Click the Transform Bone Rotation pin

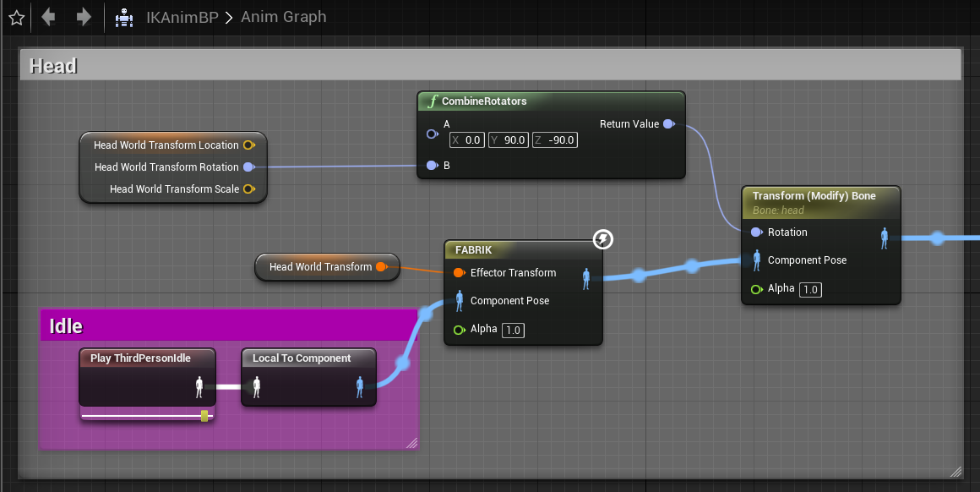click(756, 232)
